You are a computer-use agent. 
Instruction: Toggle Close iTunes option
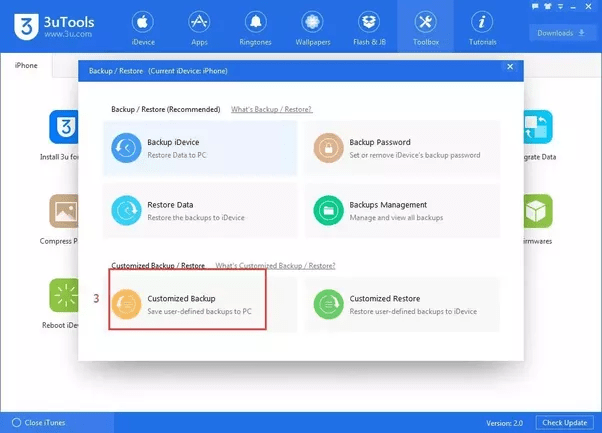(x=38, y=423)
